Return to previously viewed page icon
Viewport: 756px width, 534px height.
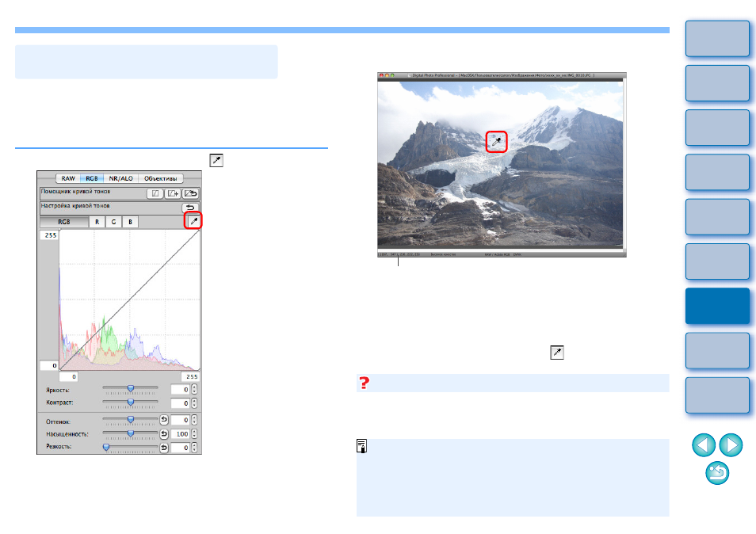point(717,473)
